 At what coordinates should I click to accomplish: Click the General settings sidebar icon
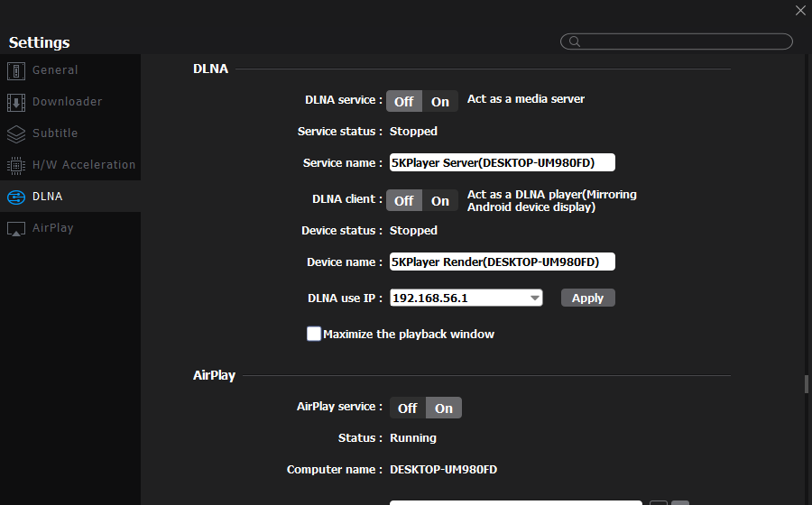(15, 71)
